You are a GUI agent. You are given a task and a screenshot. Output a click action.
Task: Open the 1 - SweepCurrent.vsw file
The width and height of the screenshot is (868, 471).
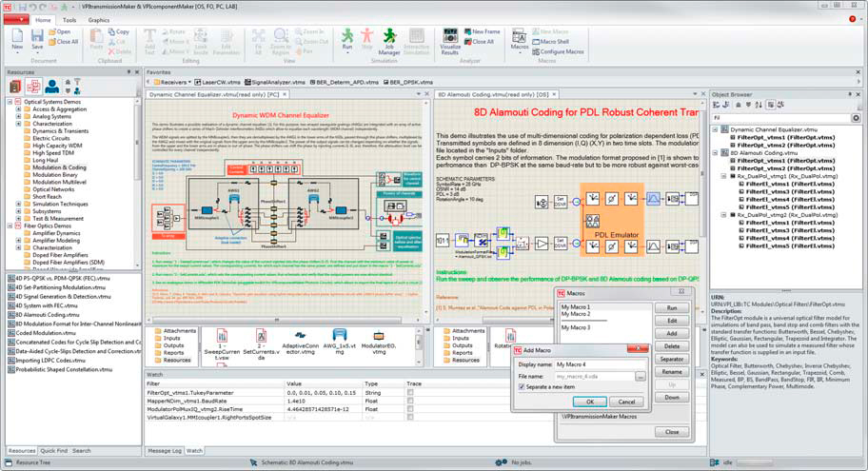coord(222,344)
